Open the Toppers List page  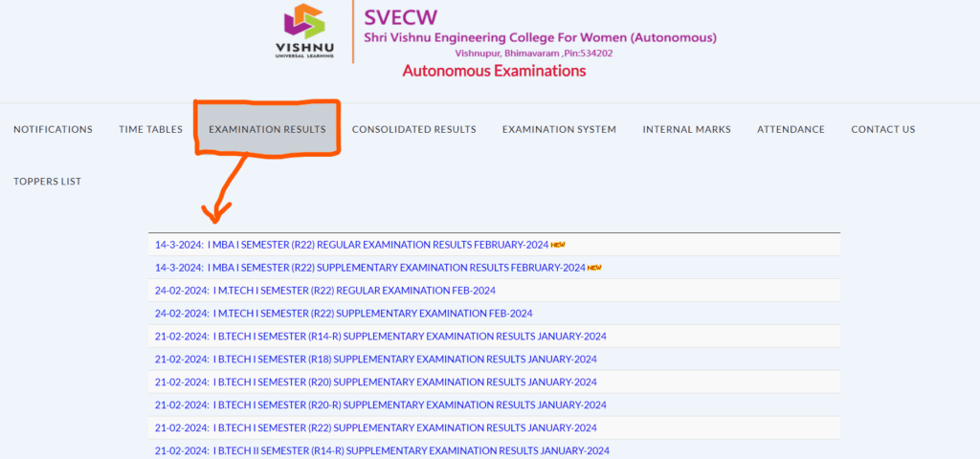(x=48, y=182)
